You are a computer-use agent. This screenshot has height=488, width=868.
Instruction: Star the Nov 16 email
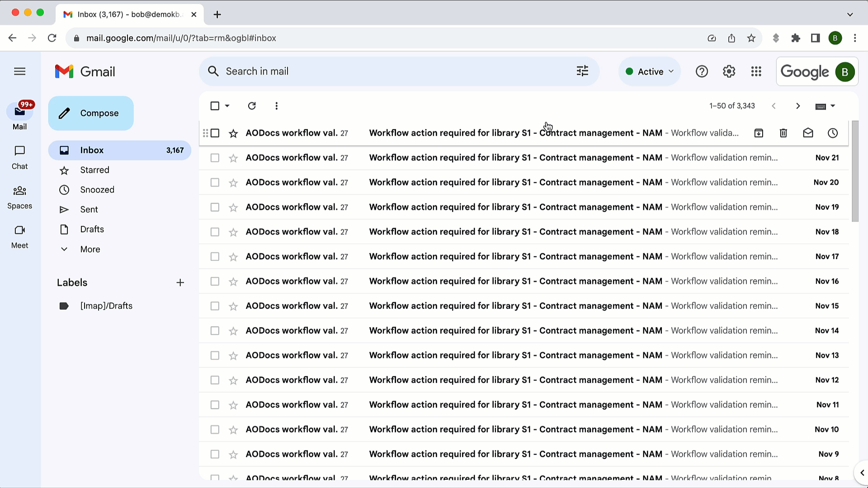(x=233, y=281)
